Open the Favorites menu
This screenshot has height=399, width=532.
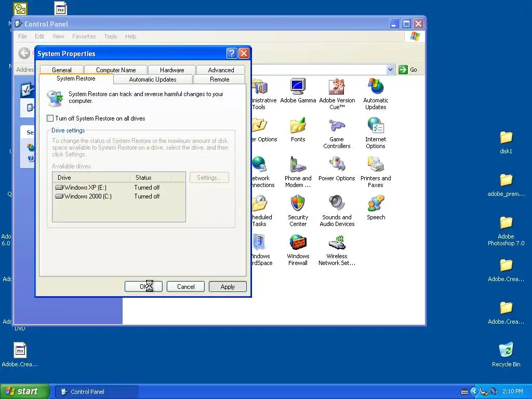(x=84, y=36)
